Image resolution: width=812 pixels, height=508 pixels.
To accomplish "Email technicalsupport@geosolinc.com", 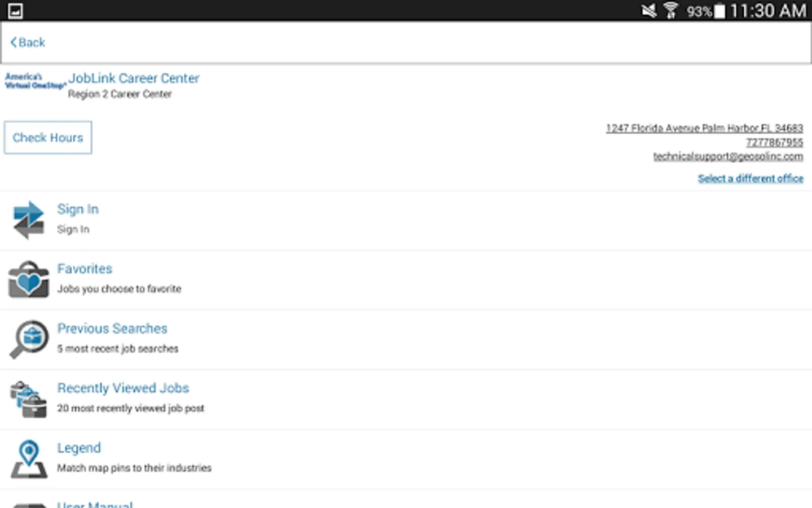I will point(728,156).
